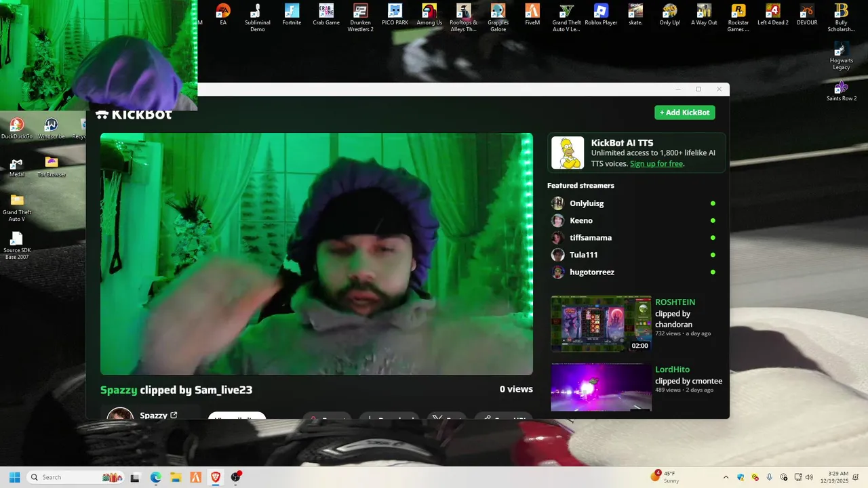
Task: Launch the PICO PARK desktop shortcut
Action: coord(395,14)
